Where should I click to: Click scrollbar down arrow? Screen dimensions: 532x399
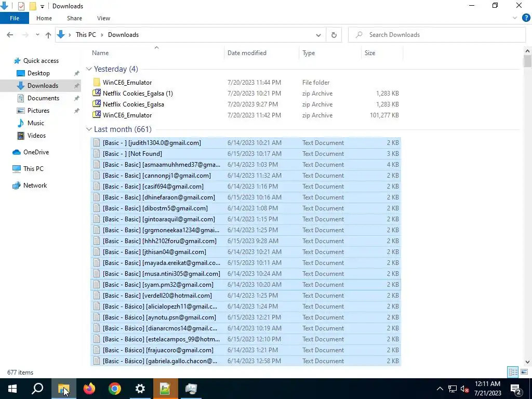[527, 362]
